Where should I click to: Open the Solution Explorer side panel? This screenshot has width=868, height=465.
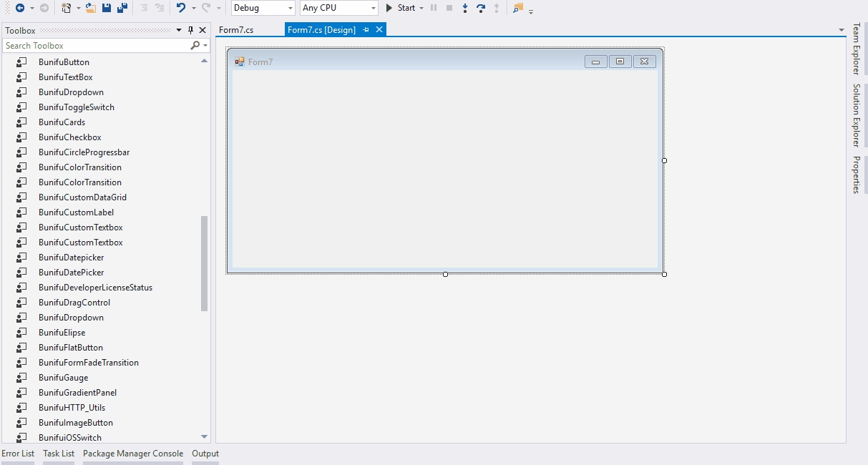[856, 115]
